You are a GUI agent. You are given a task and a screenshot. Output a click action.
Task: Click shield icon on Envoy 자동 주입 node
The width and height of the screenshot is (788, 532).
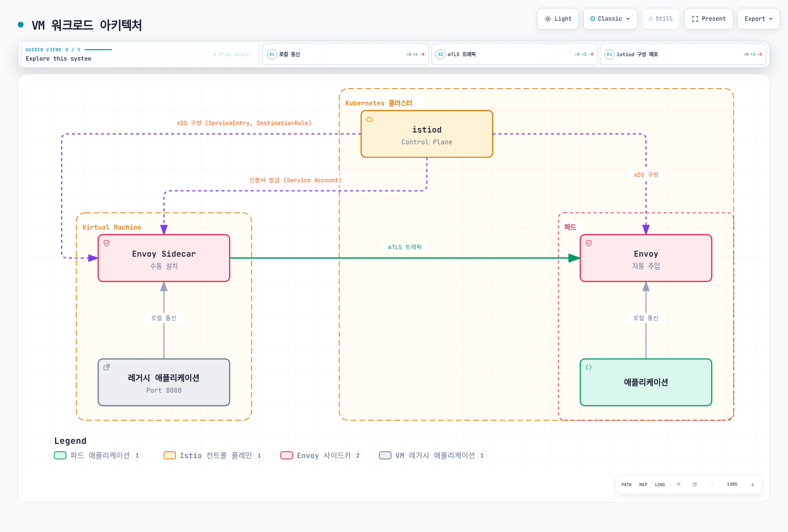pyautogui.click(x=589, y=243)
